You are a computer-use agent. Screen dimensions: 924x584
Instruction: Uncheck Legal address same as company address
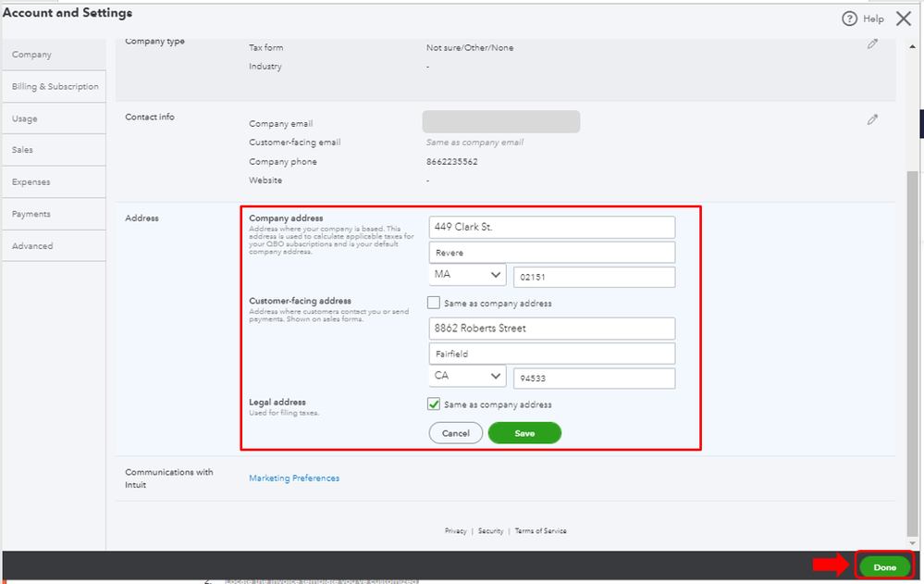coord(434,404)
